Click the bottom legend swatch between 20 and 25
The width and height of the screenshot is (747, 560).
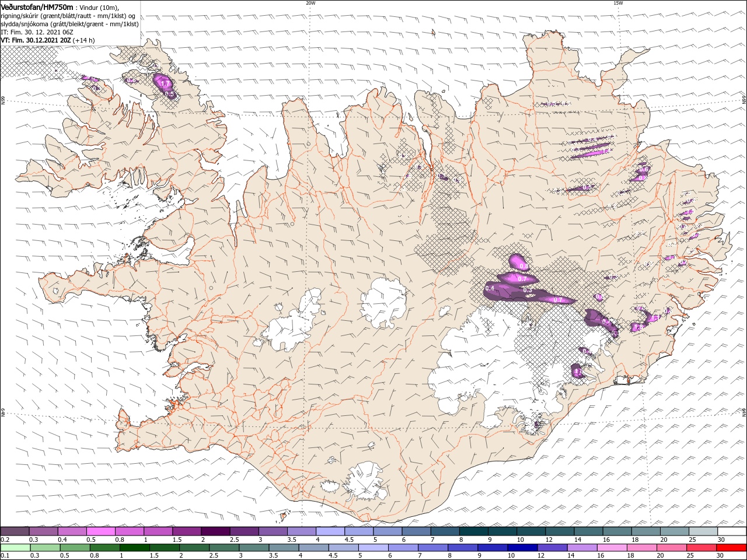pos(672,548)
